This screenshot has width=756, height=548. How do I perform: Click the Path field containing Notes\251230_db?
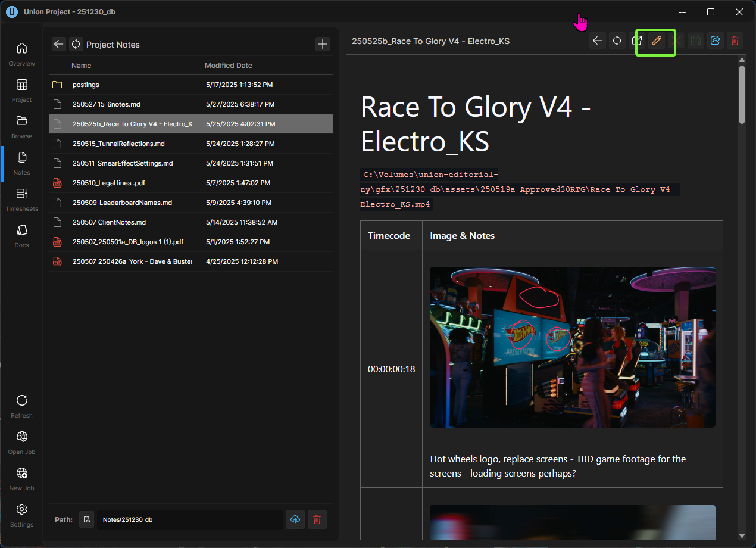(189, 519)
